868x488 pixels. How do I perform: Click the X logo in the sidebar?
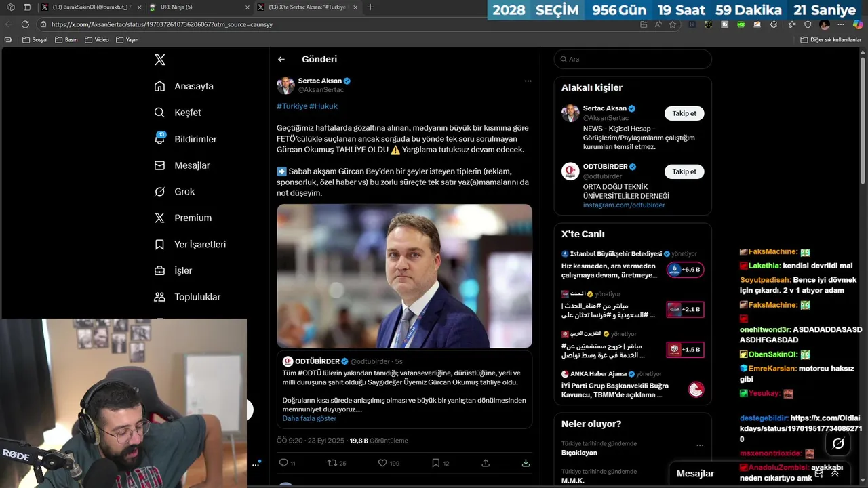pos(160,60)
